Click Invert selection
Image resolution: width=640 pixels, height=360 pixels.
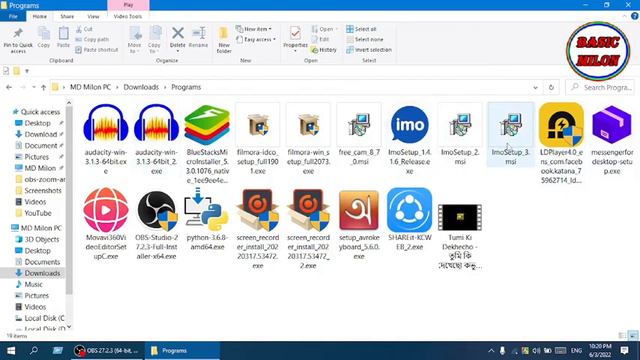pyautogui.click(x=369, y=49)
